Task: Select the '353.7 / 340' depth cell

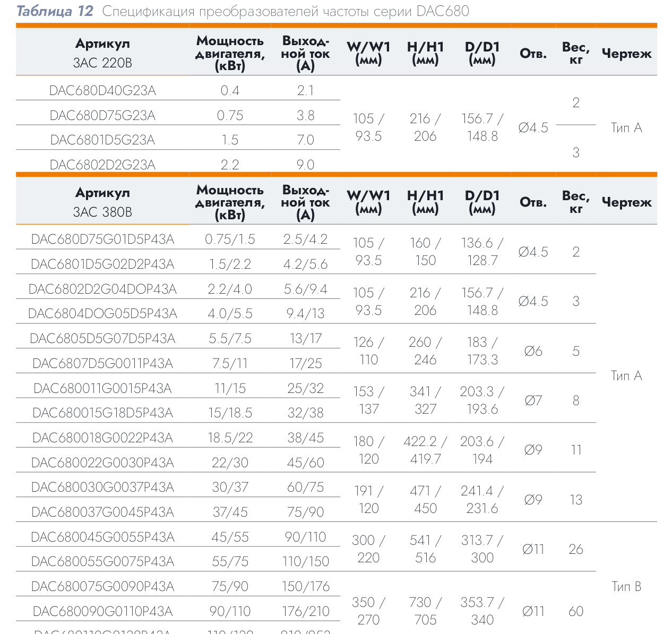Action: click(x=482, y=611)
